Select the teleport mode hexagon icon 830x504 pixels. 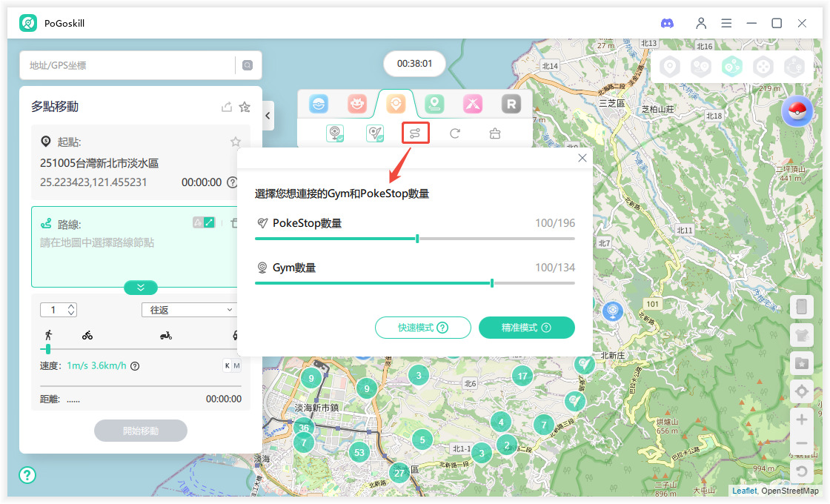[x=670, y=67]
